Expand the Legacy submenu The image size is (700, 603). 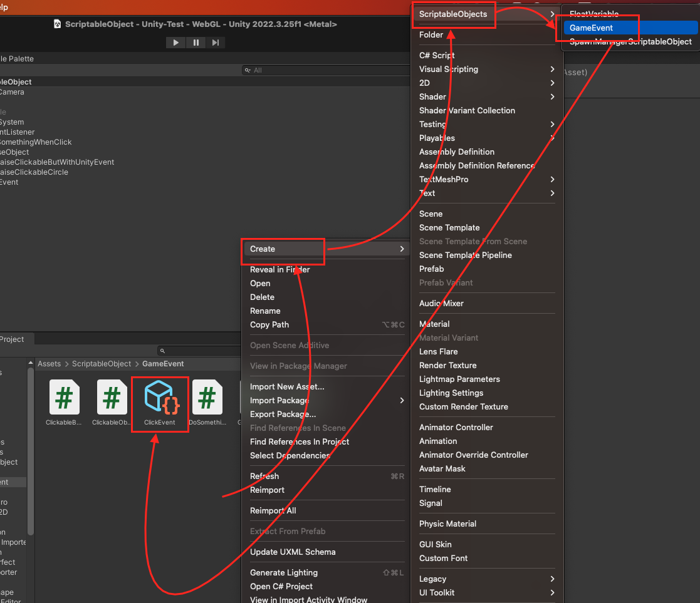[486, 579]
